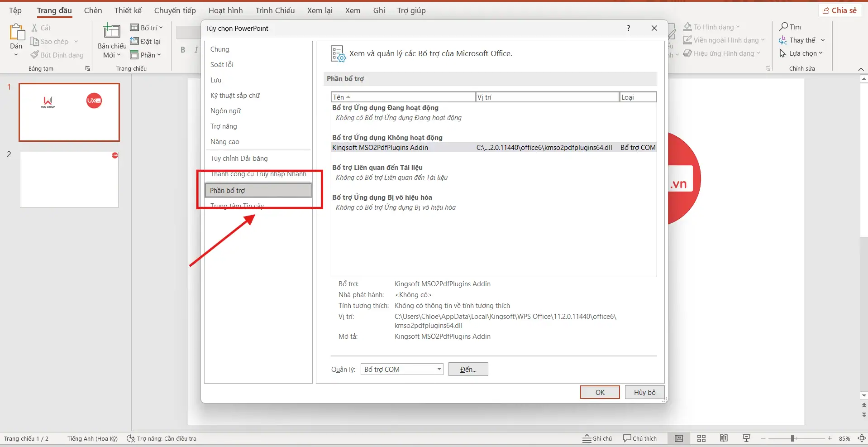Start Slide Show from status bar icon
The height and width of the screenshot is (447, 868).
[746, 438]
